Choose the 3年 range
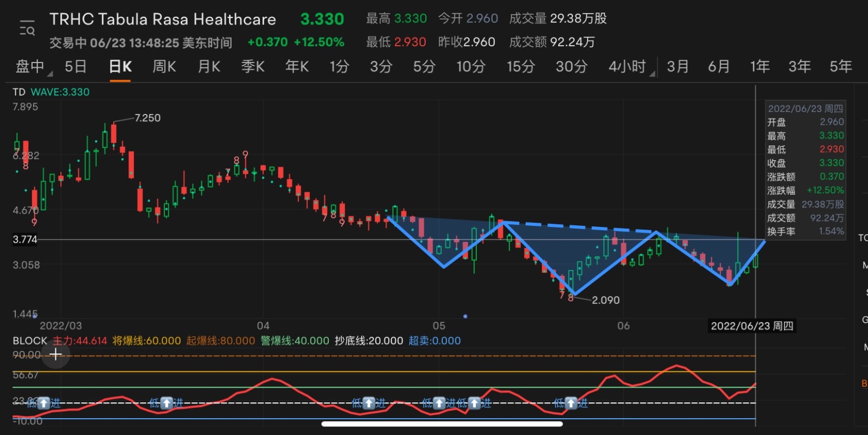The width and height of the screenshot is (868, 435). point(800,66)
